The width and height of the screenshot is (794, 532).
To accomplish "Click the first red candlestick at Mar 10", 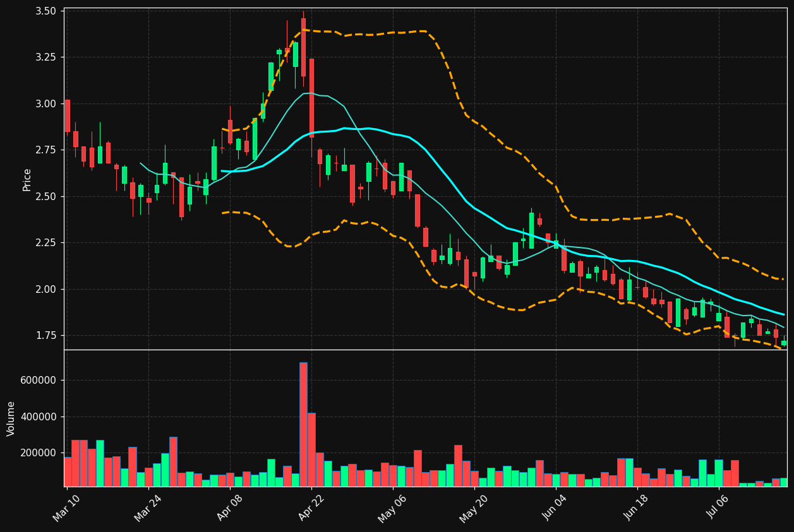I will coord(68,116).
